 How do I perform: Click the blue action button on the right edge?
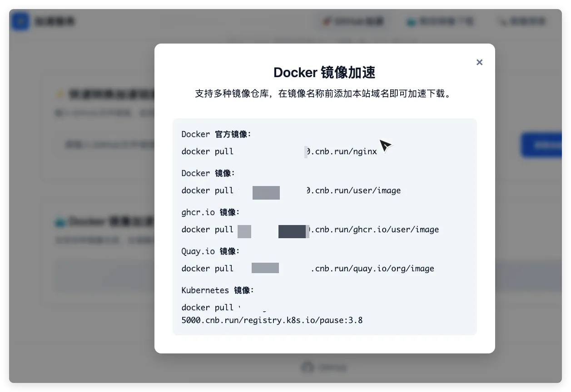[545, 145]
